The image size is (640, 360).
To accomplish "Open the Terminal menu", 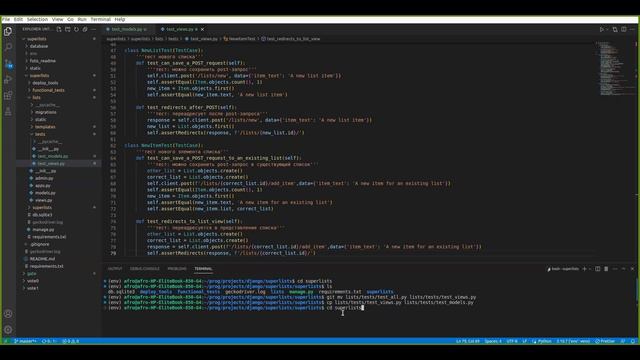I will pyautogui.click(x=100, y=19).
